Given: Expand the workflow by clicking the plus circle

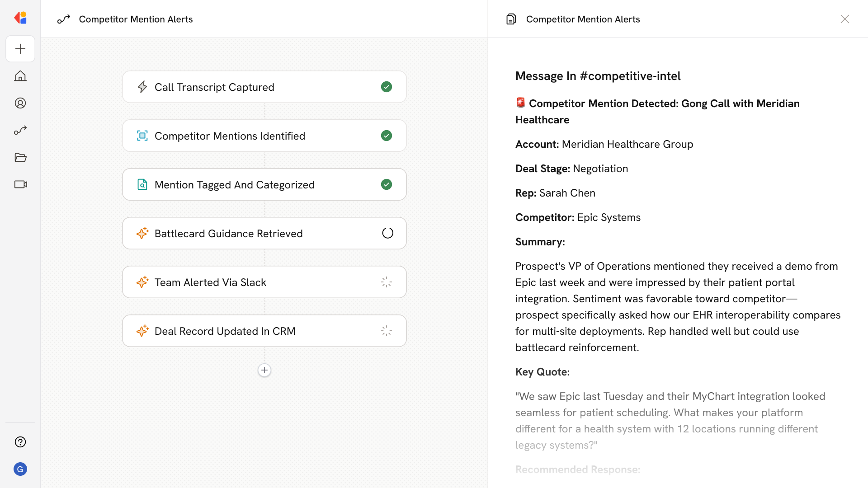Looking at the screenshot, I should [x=264, y=370].
